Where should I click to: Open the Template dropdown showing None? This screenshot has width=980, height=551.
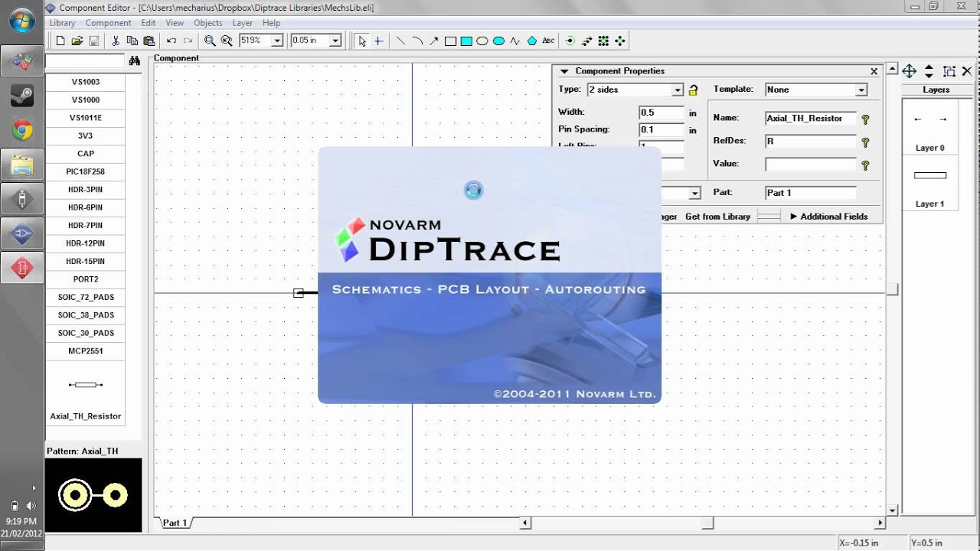point(861,90)
